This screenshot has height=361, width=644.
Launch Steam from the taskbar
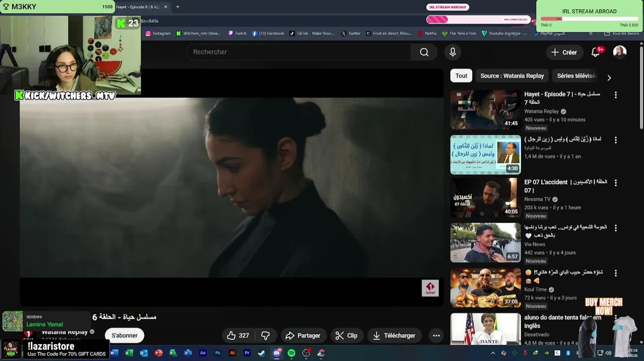[x=262, y=353]
